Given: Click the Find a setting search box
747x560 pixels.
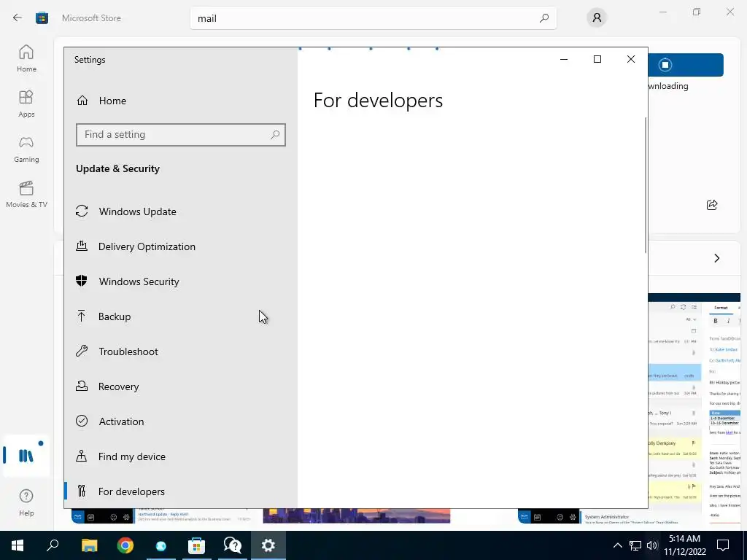Looking at the screenshot, I should pyautogui.click(x=181, y=135).
